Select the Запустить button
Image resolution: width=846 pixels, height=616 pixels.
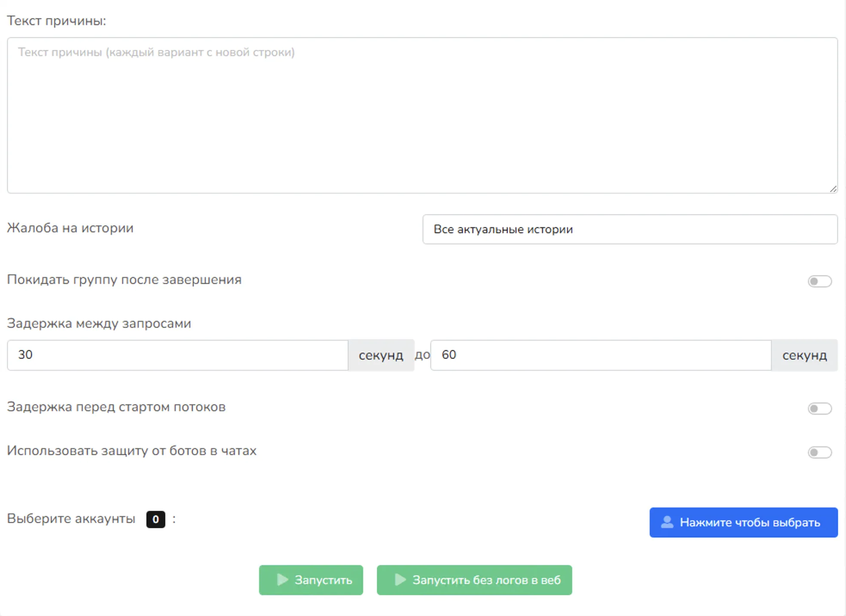[x=311, y=579]
